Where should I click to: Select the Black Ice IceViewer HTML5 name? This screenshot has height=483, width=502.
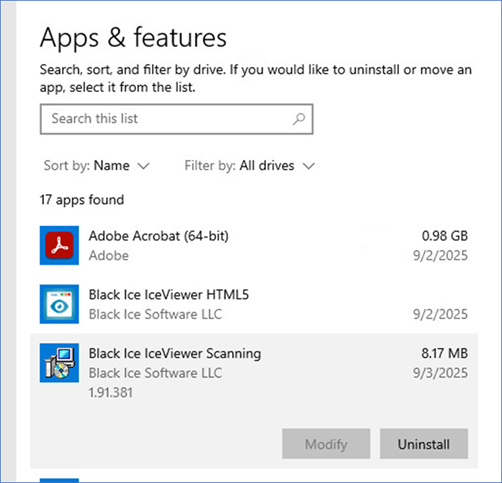[169, 295]
